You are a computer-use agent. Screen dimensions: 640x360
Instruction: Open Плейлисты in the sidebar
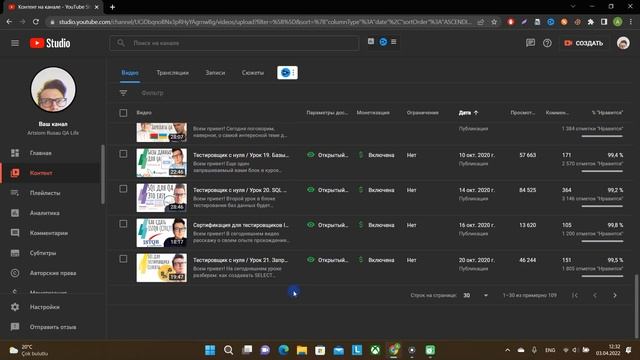click(45, 193)
